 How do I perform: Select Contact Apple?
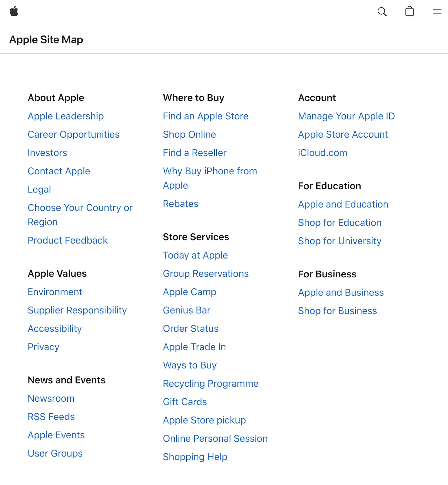59,171
